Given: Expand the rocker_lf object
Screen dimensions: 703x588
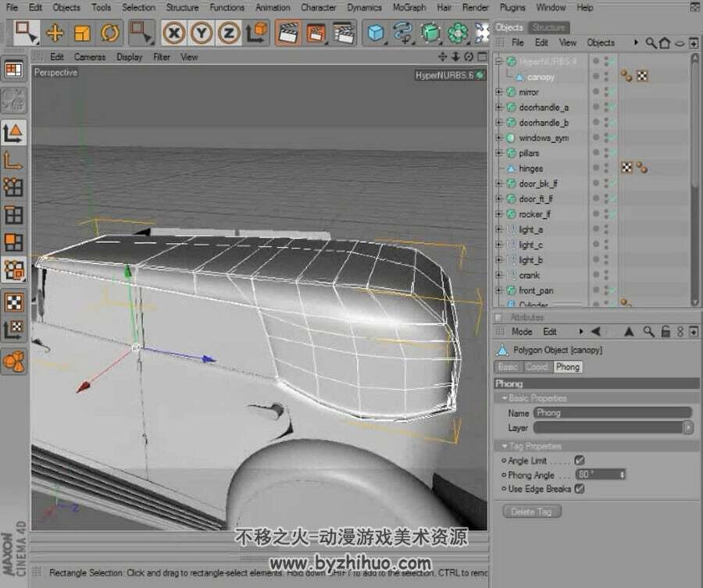Looking at the screenshot, I should point(498,214).
